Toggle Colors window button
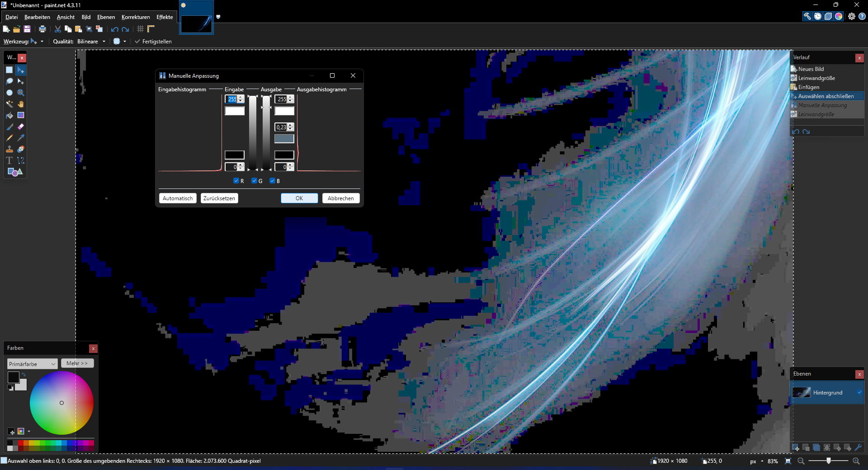The width and height of the screenshot is (868, 470). 839,16
